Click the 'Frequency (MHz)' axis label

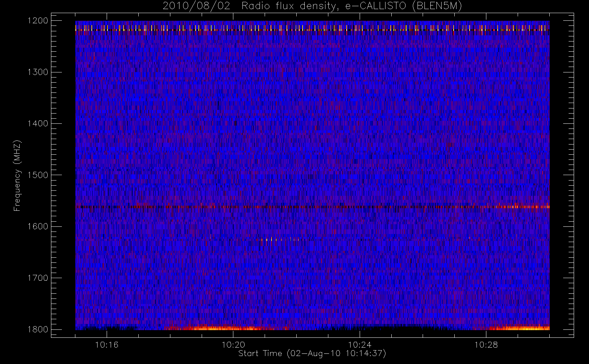click(17, 175)
